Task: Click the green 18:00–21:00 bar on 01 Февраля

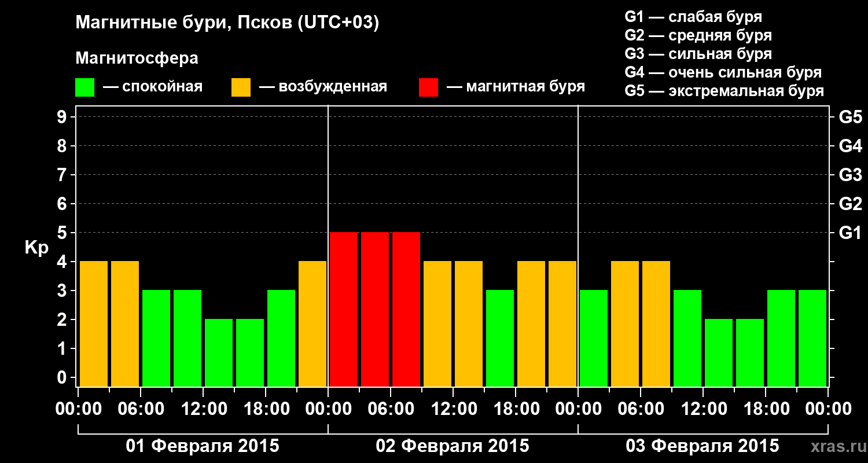Action: click(x=281, y=339)
